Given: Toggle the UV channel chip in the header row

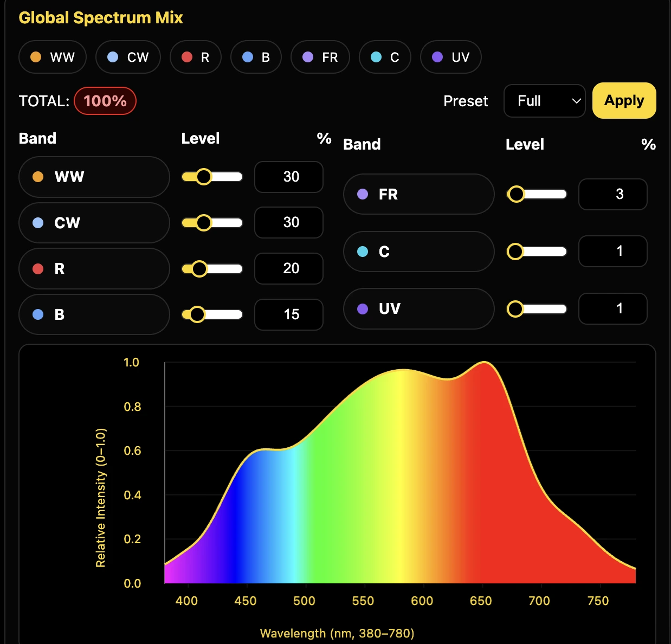Looking at the screenshot, I should coord(450,56).
